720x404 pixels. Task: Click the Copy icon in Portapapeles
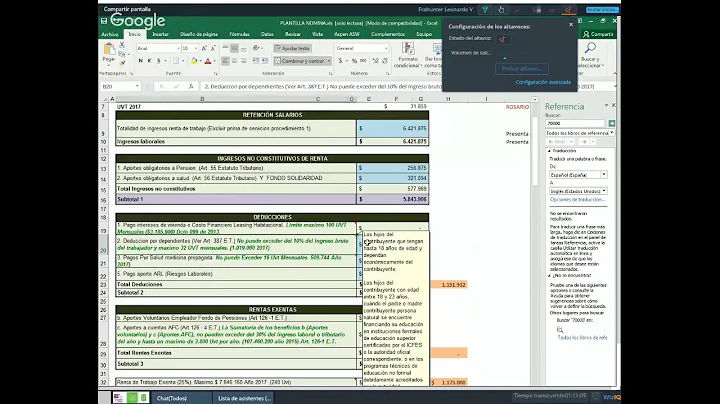click(122, 54)
